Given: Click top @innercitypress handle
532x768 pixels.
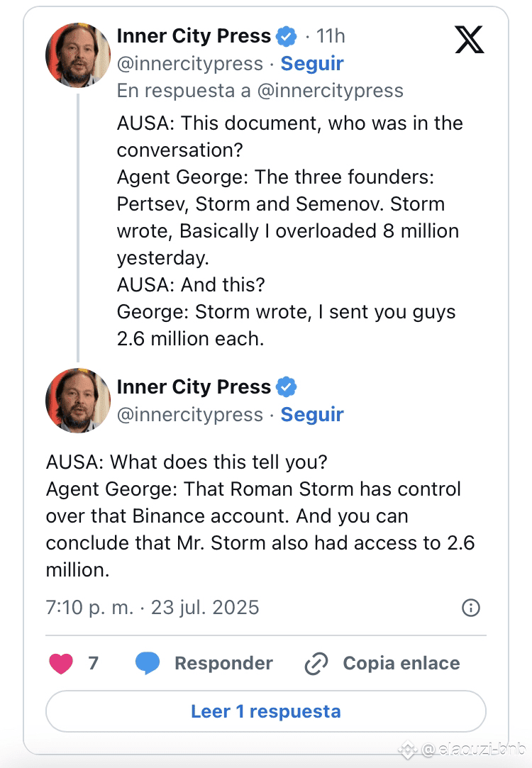Looking at the screenshot, I should pos(190,64).
